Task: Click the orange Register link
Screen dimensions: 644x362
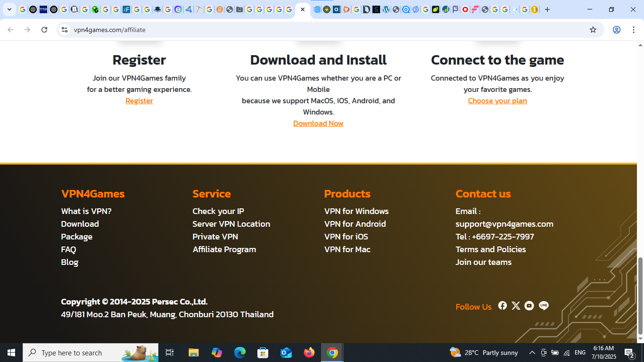Action: (139, 101)
